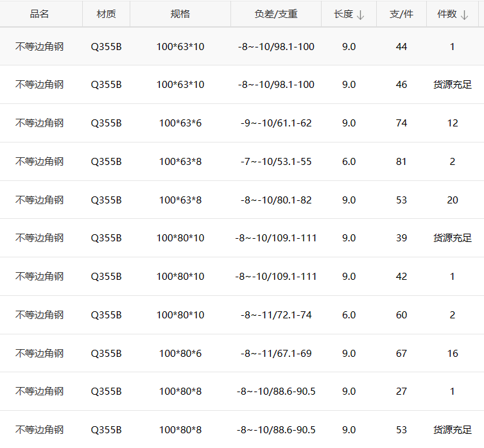The height and width of the screenshot is (448, 484).
Task: Click the 支/件 value 81
Action: tap(401, 162)
